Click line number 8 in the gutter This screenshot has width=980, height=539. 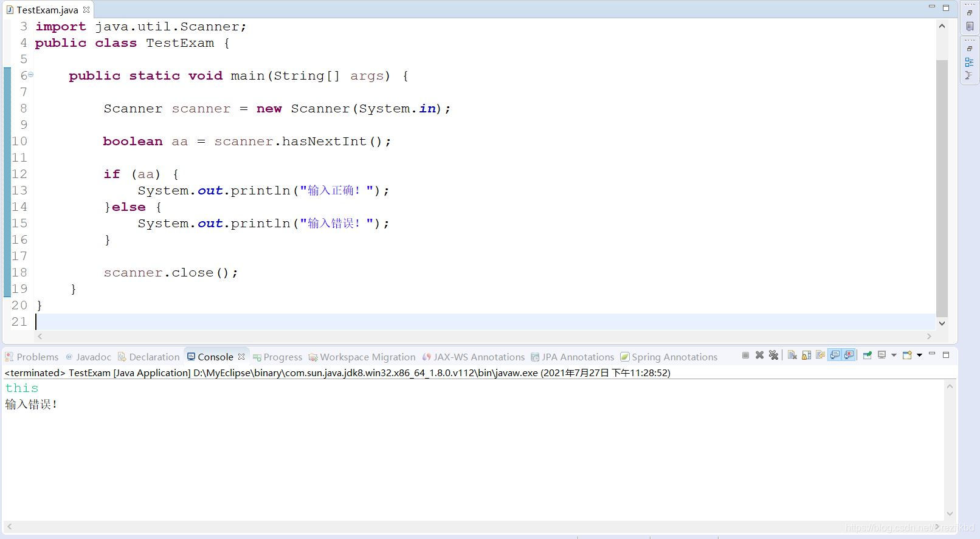23,109
